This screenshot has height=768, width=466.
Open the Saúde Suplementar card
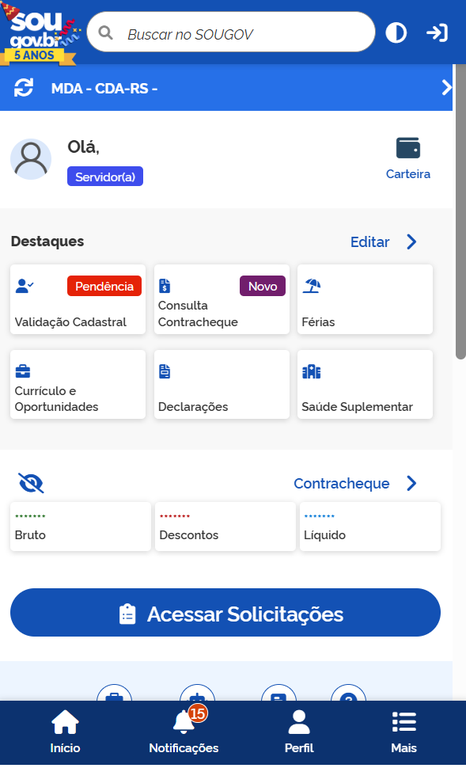click(365, 384)
